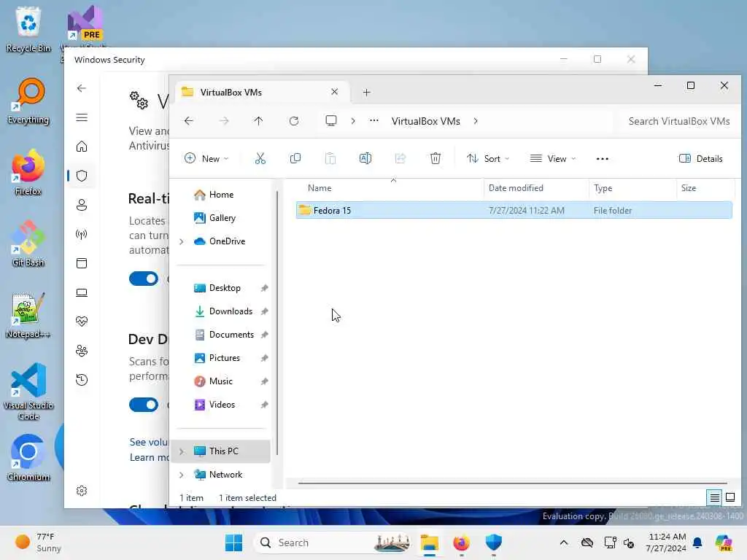Open Firefox from the taskbar

(x=461, y=542)
